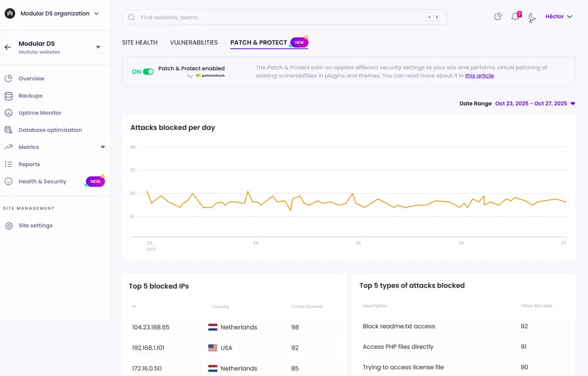Open the Date Range dropdown
Screen dimensions: 588x376
coord(535,103)
